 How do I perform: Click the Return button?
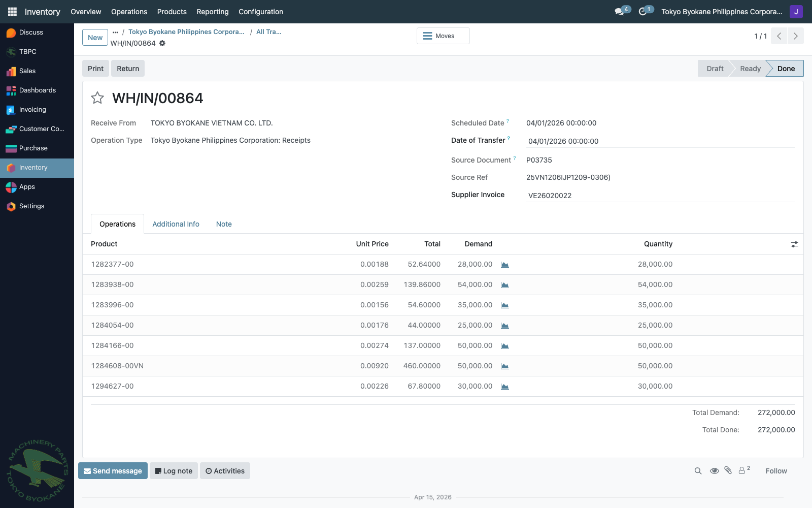(128, 69)
